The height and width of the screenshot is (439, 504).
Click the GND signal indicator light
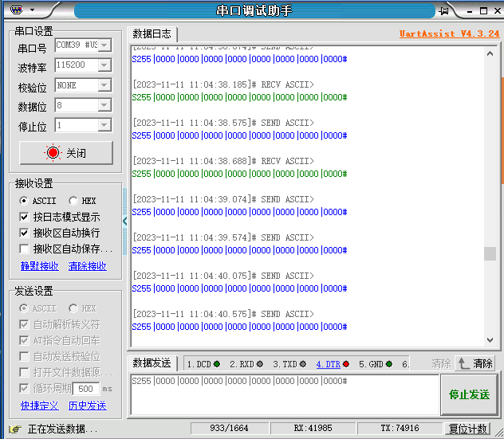(389, 364)
